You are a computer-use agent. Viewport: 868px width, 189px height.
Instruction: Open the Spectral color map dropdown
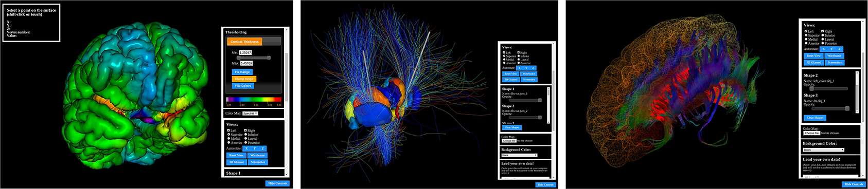250,113
